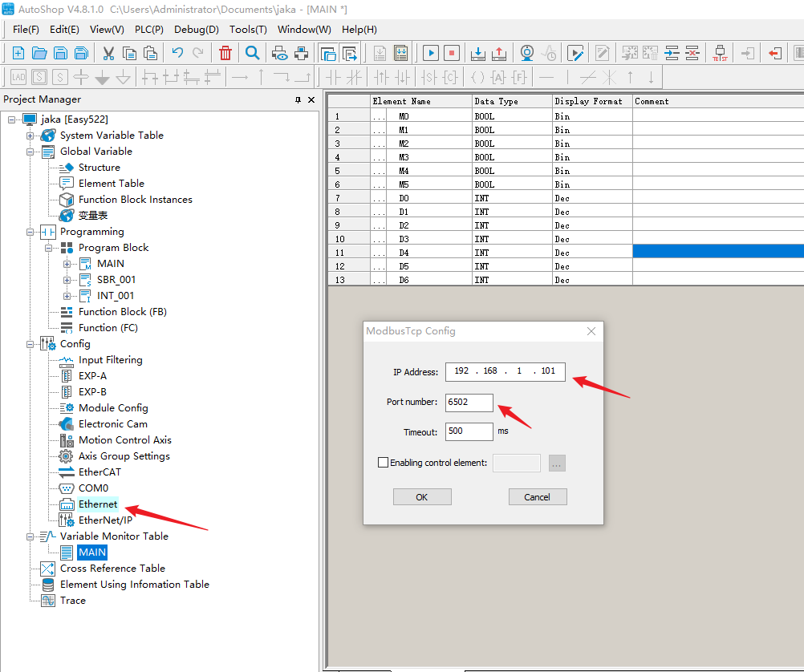The width and height of the screenshot is (804, 672).
Task: Click the Upload from PLC icon
Action: pos(498,54)
